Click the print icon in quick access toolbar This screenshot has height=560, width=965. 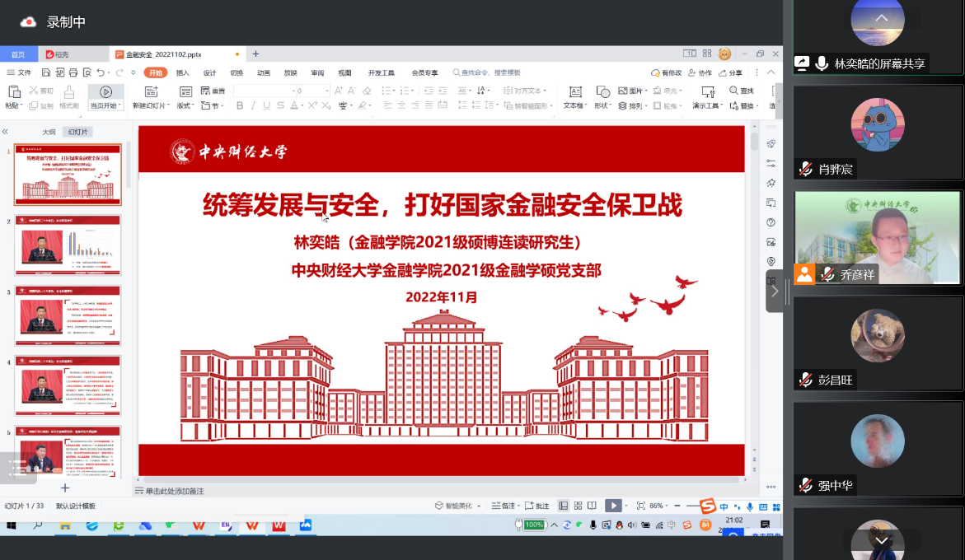73,72
